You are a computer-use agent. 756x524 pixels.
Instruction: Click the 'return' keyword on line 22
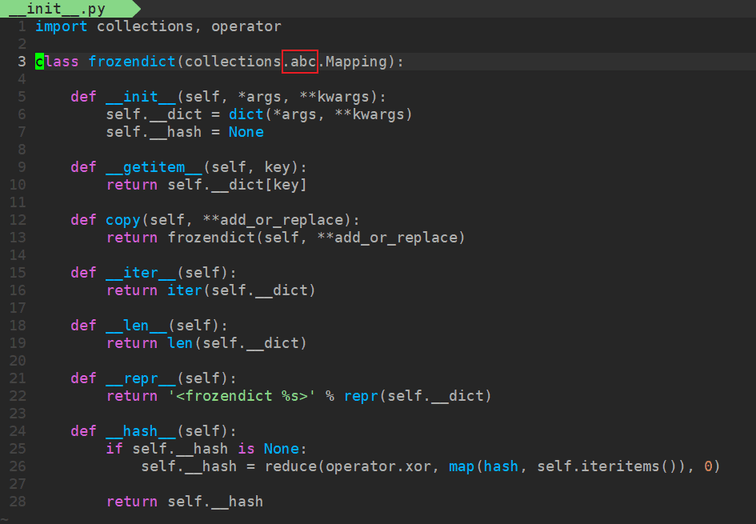pyautogui.click(x=132, y=396)
